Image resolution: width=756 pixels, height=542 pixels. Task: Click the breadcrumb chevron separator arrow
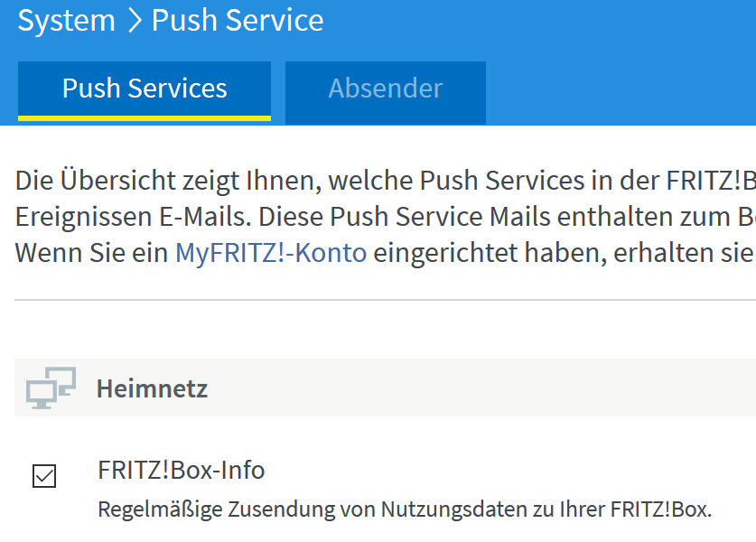coord(134,21)
